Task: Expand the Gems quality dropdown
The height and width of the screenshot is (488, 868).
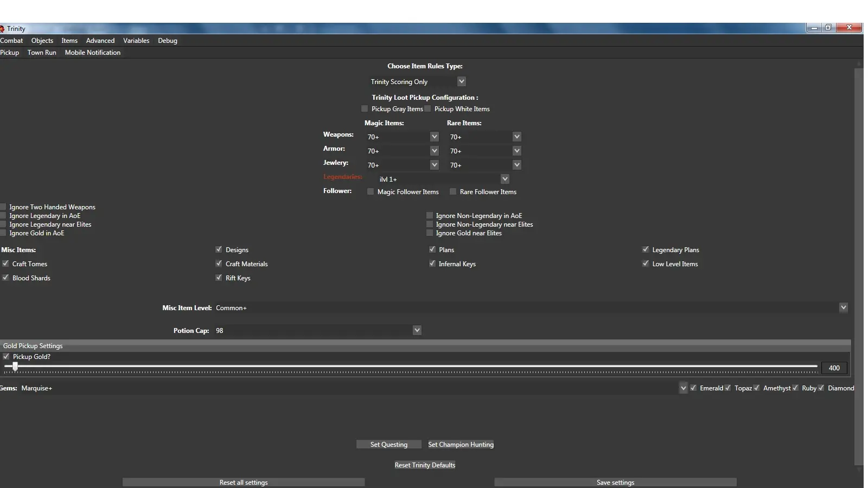Action: coord(683,388)
